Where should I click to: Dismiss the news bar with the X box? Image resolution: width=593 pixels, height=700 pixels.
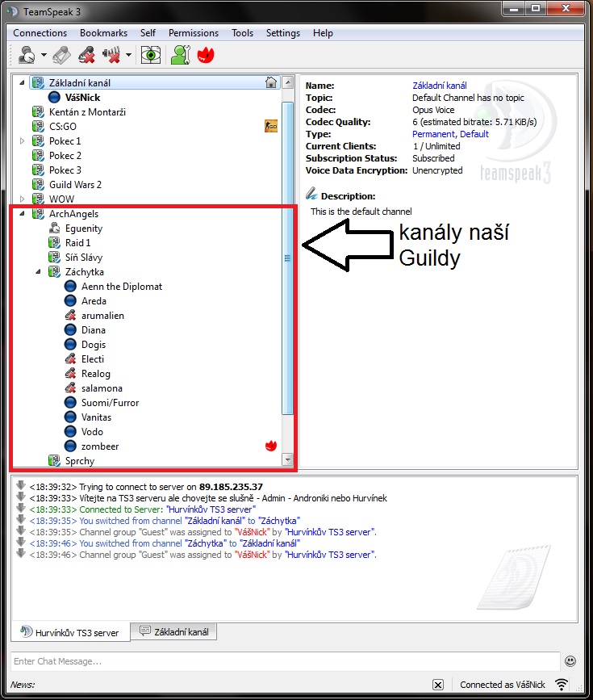pos(437,685)
